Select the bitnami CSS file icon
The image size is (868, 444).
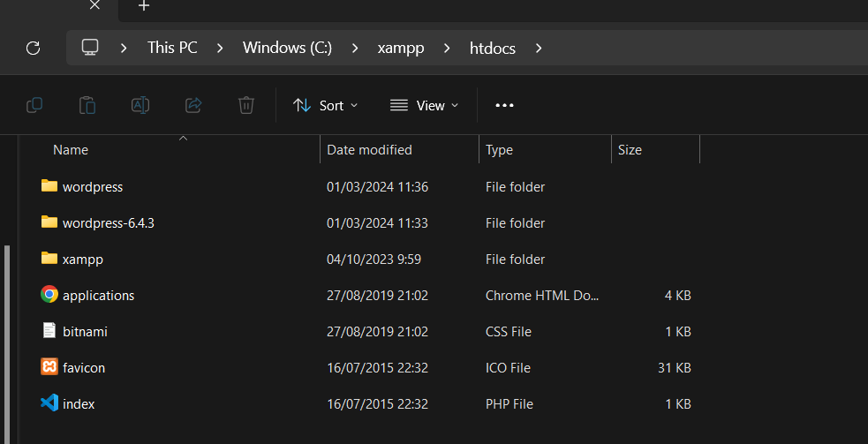pyautogui.click(x=49, y=330)
